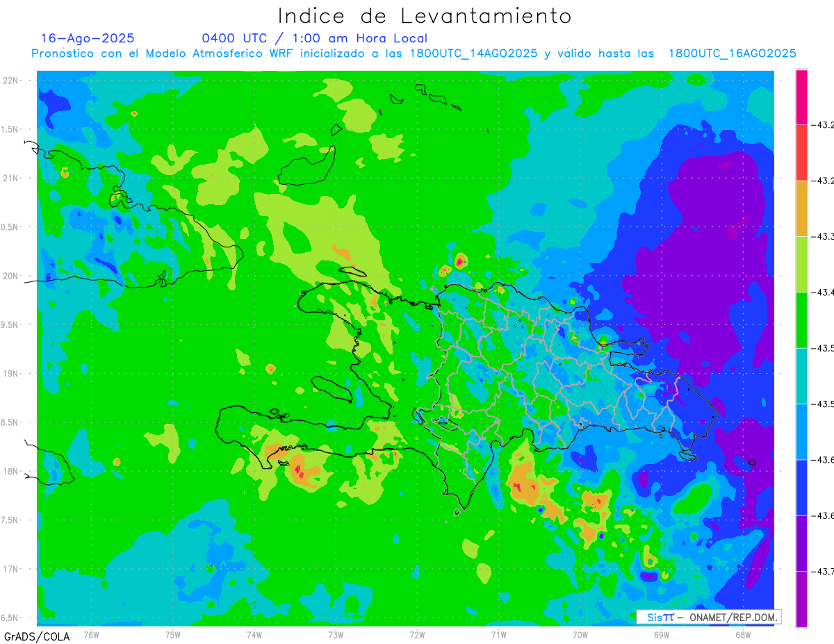Select the "17N" latitude label
Image resolution: width=834 pixels, height=644 pixels.
[x=10, y=569]
